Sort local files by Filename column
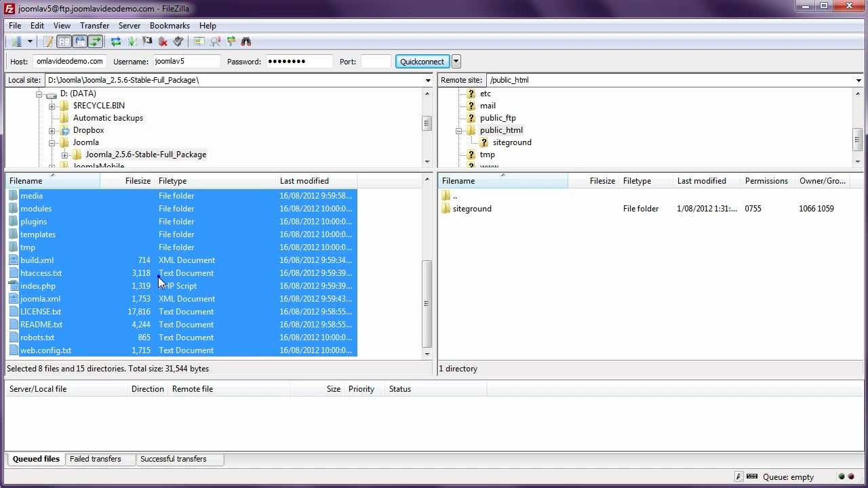Screen dimensions: 868x488 click(52, 181)
